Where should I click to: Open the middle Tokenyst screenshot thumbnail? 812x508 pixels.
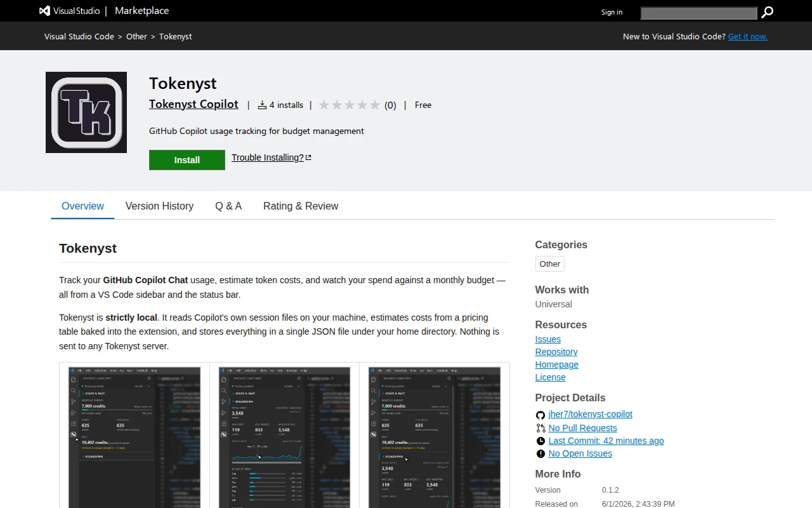[284, 438]
